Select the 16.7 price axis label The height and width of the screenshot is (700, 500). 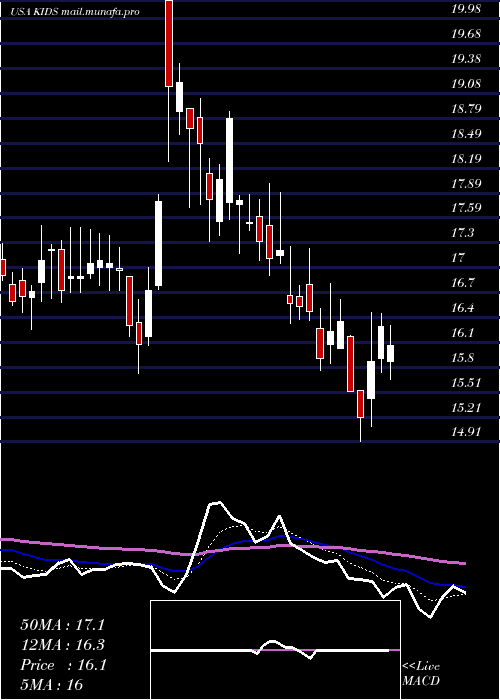[x=462, y=283]
